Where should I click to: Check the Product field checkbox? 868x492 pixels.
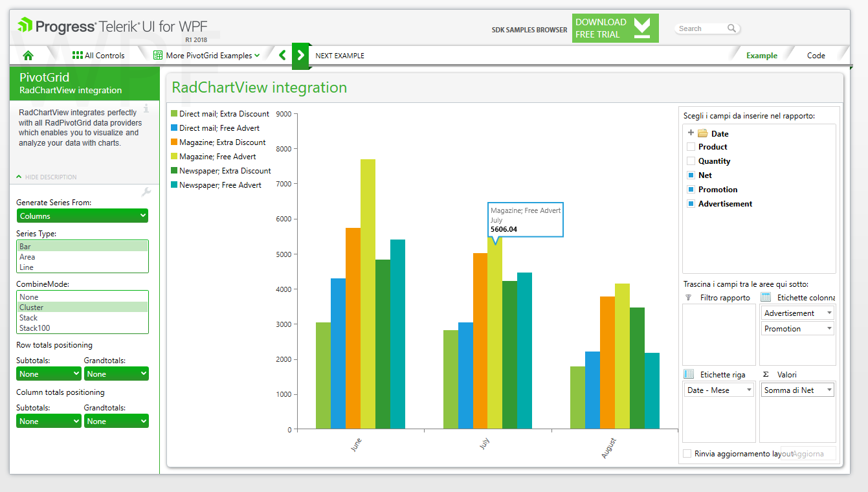pyautogui.click(x=691, y=147)
